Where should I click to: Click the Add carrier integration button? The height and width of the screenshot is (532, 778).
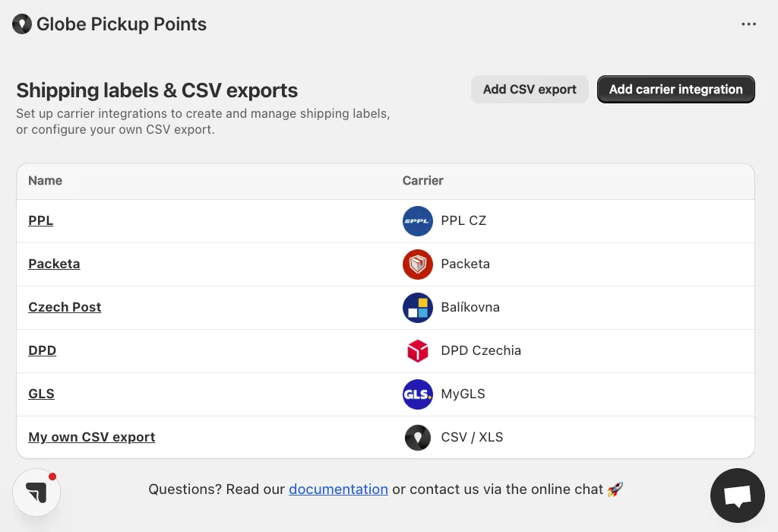point(675,90)
